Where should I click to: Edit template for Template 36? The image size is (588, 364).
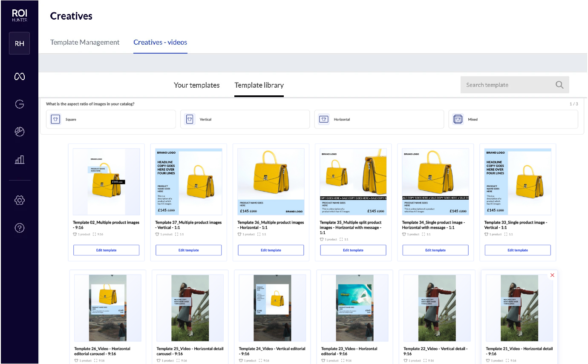click(271, 250)
